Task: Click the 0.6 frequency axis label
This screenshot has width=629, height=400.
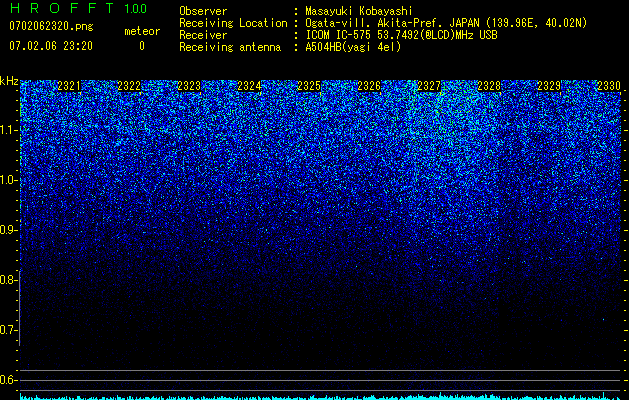Action: point(7,380)
